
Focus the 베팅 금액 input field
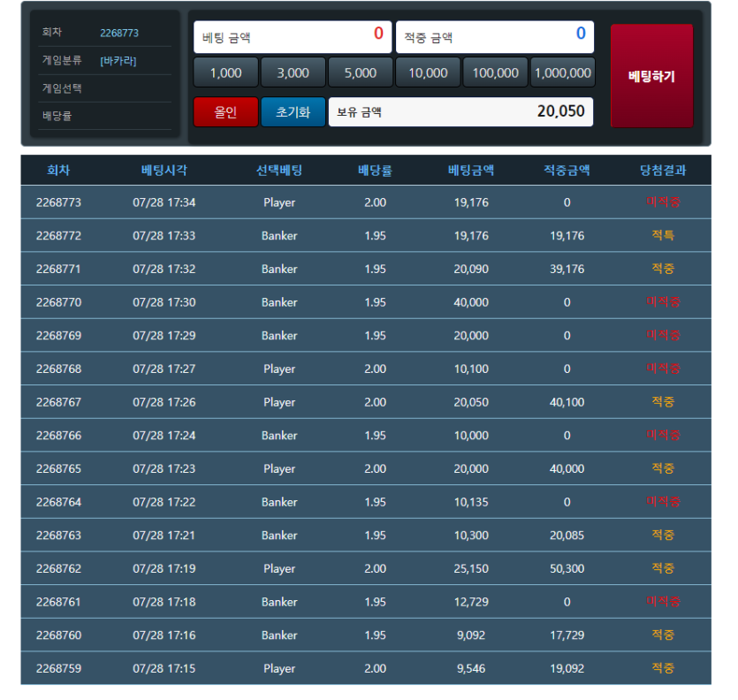[293, 37]
